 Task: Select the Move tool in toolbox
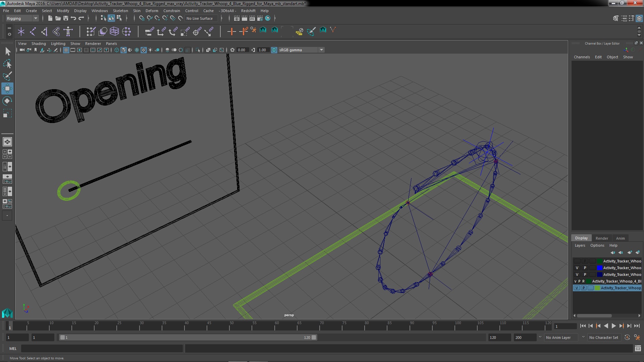pos(7,88)
